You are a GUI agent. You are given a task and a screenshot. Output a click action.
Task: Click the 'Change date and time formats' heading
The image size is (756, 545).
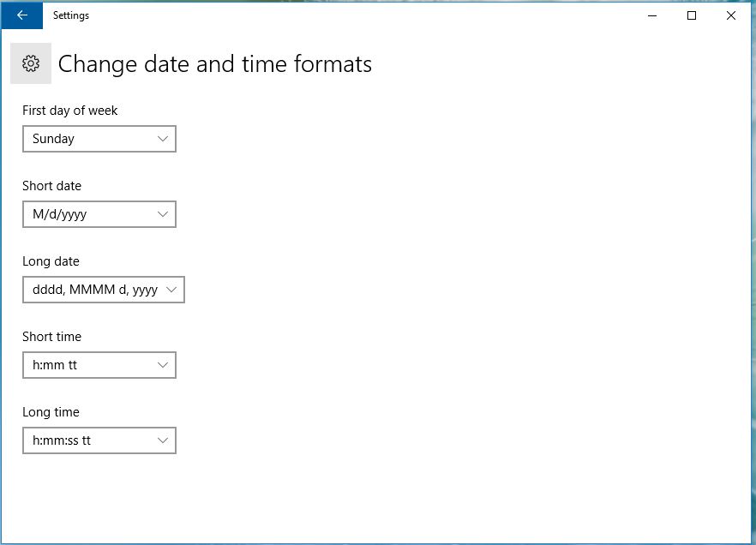(x=214, y=64)
